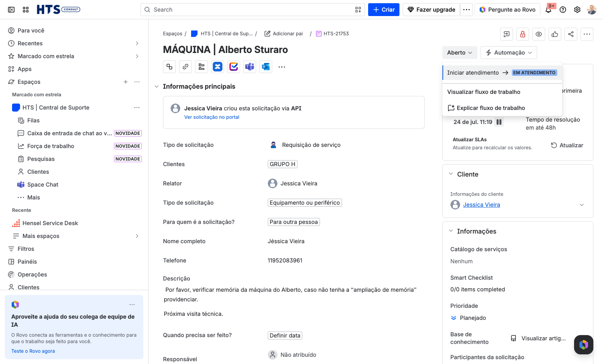This screenshot has width=603, height=364.
Task: Expand Jessica Vieira client info chevron
Action: coord(582,205)
